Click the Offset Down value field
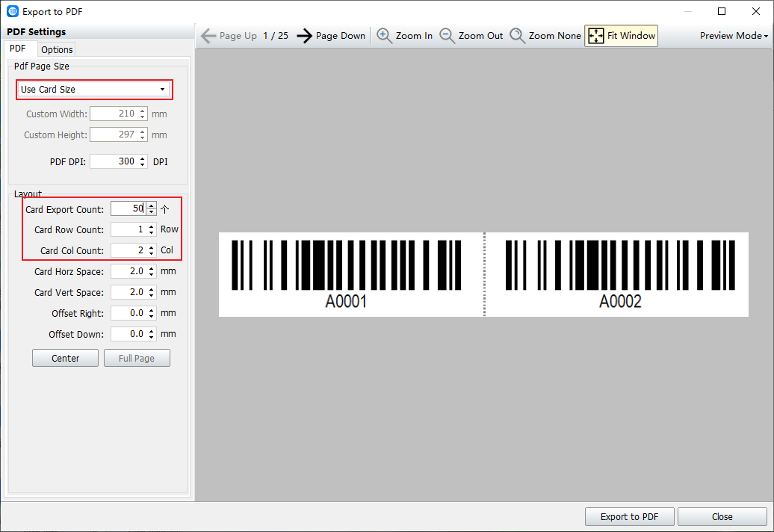The image size is (774, 532). 129,334
